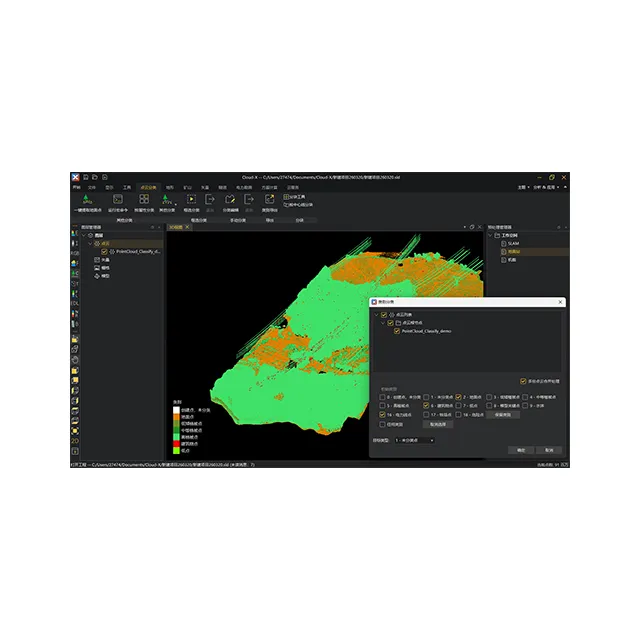Check class '3' low vegetation checkbox

point(489,397)
